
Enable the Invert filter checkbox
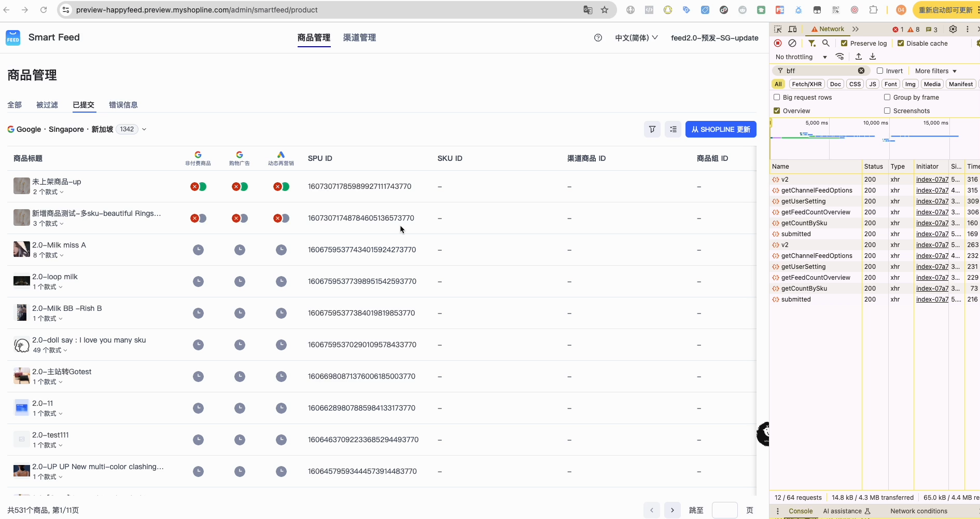click(880, 71)
